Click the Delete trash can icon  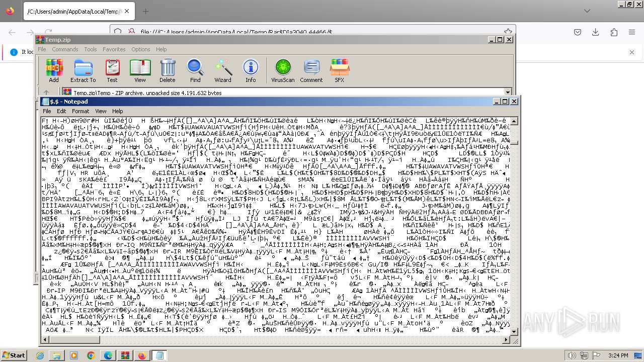[168, 70]
